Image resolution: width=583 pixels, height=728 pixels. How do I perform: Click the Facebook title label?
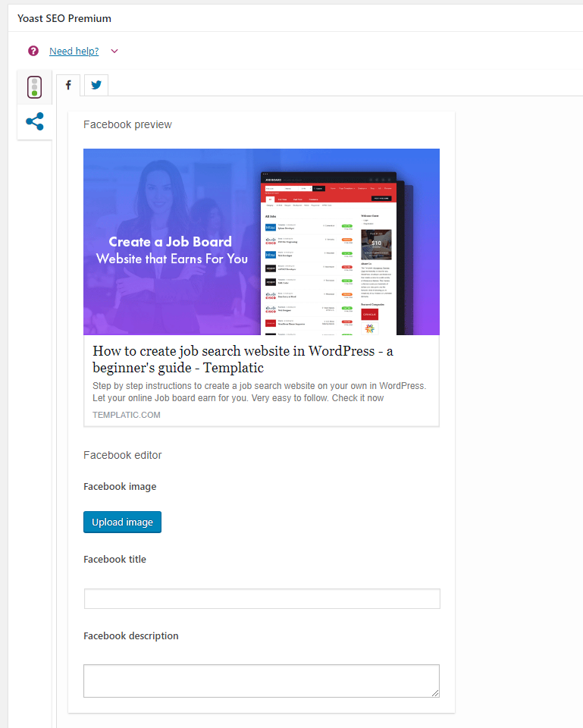pos(114,559)
